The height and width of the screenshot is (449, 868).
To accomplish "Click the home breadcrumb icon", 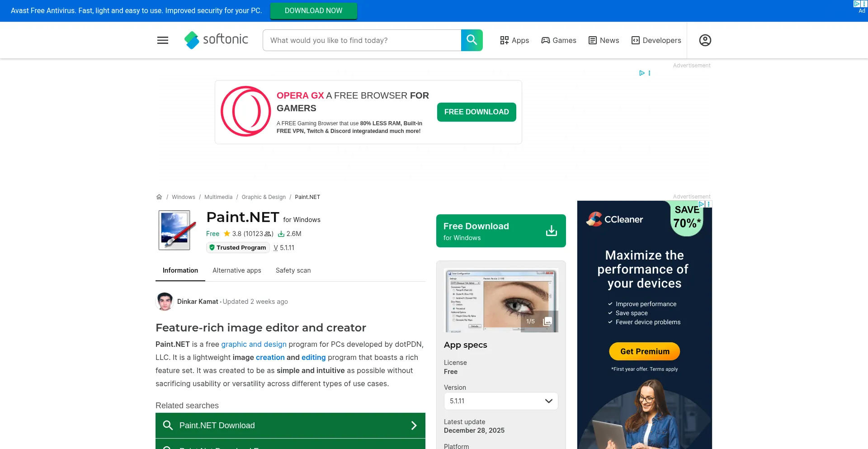I will pos(159,197).
